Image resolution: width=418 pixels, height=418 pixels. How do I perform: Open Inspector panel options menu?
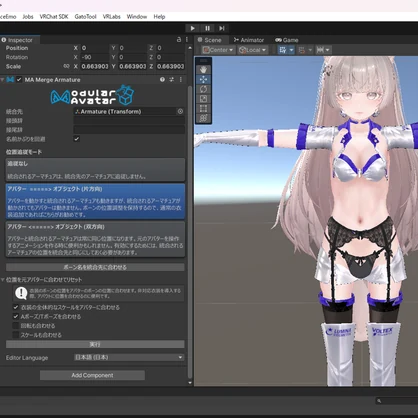point(187,40)
